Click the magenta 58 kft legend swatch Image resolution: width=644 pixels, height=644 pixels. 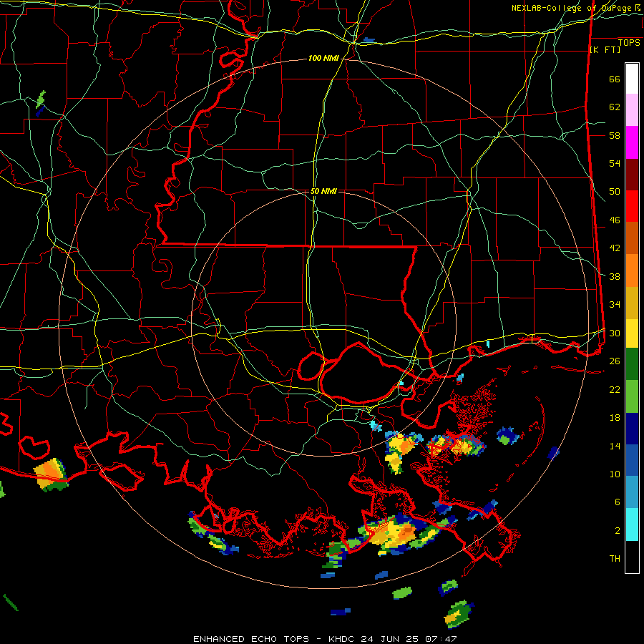632,142
